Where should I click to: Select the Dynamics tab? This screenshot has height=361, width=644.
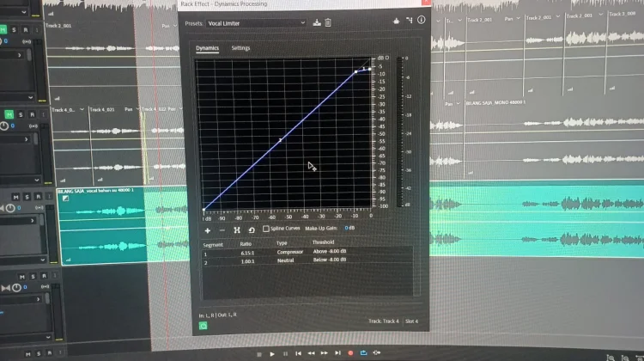[207, 48]
